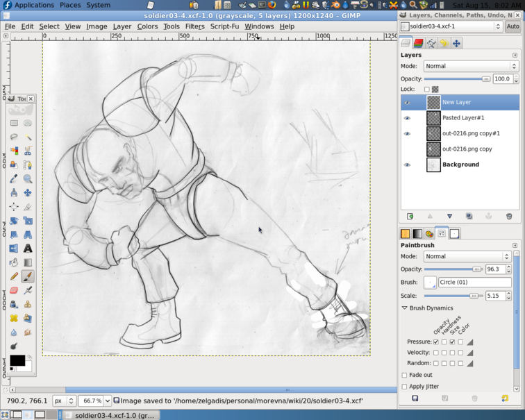Duplicate the layer via duplicate icon
Screen dimensions: 525x420
469,217
